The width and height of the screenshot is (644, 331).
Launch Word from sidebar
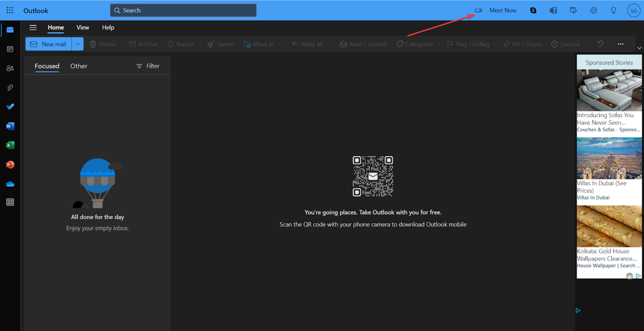click(x=10, y=126)
